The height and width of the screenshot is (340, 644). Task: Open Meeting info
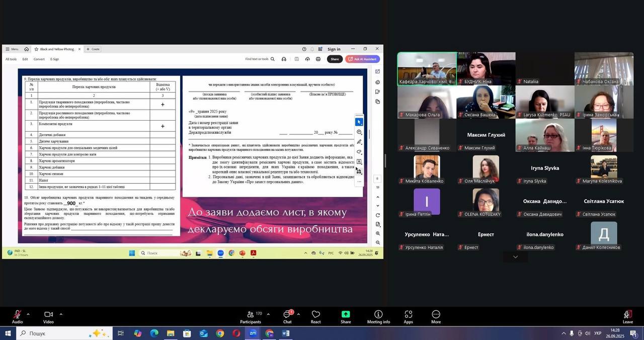[x=378, y=316]
